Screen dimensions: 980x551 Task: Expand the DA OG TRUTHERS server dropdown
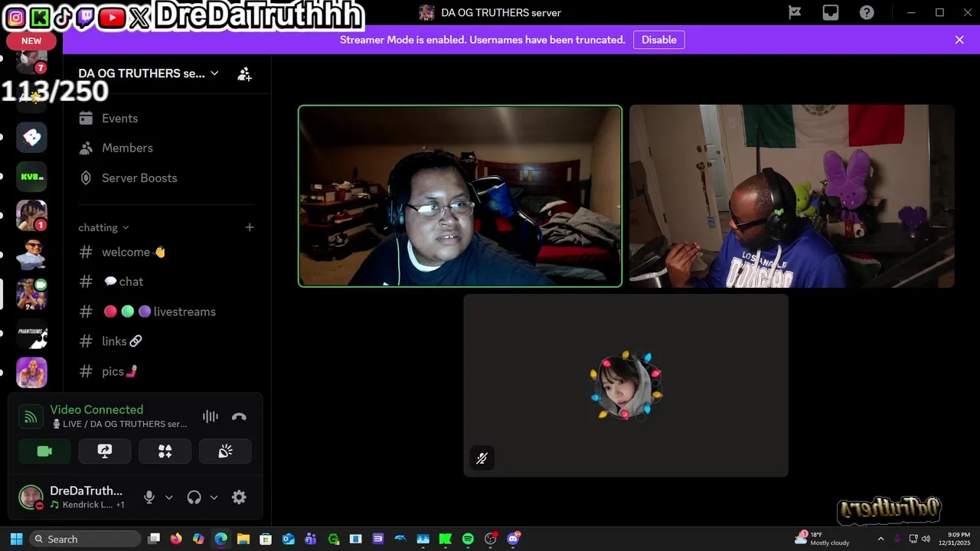[x=214, y=73]
